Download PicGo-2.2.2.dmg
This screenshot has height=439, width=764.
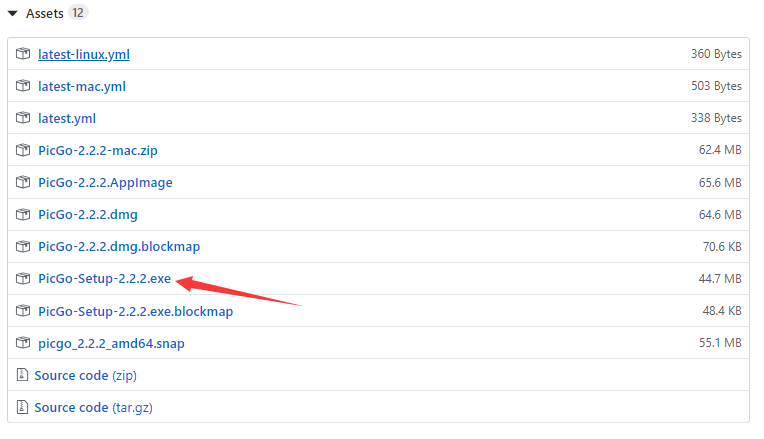(x=88, y=214)
